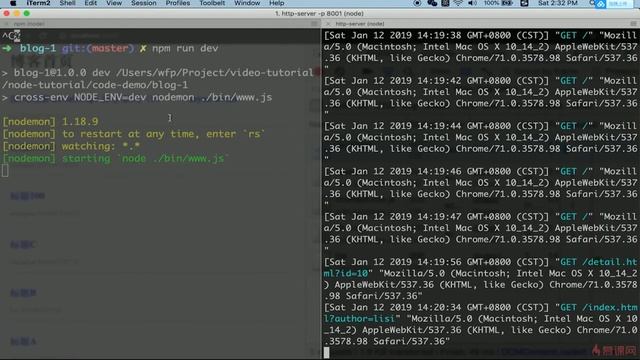Click 'git:(master)' branch indicator

(x=98, y=48)
